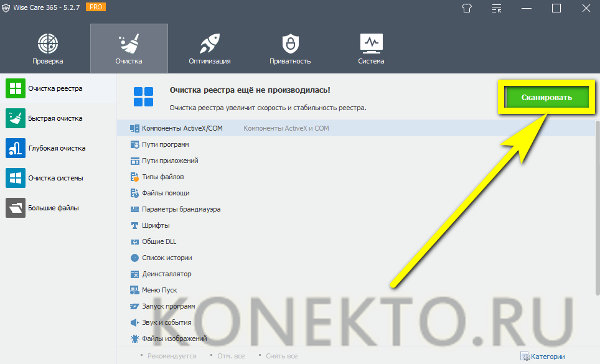The height and width of the screenshot is (364, 600).
Task: Click the Категории gear list icon
Action: (525, 357)
